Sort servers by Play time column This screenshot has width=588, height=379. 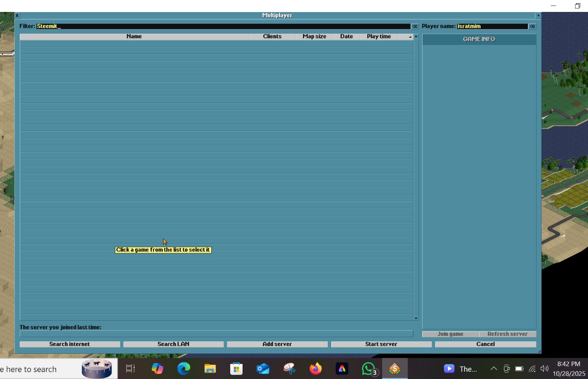pyautogui.click(x=379, y=37)
